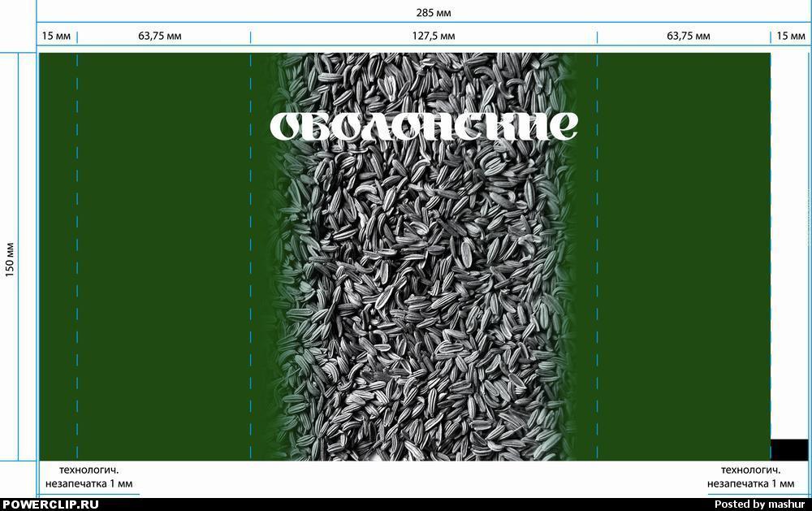This screenshot has width=812, height=511.
Task: Click the left "63,75 мм" dimension label
Action: click(160, 37)
